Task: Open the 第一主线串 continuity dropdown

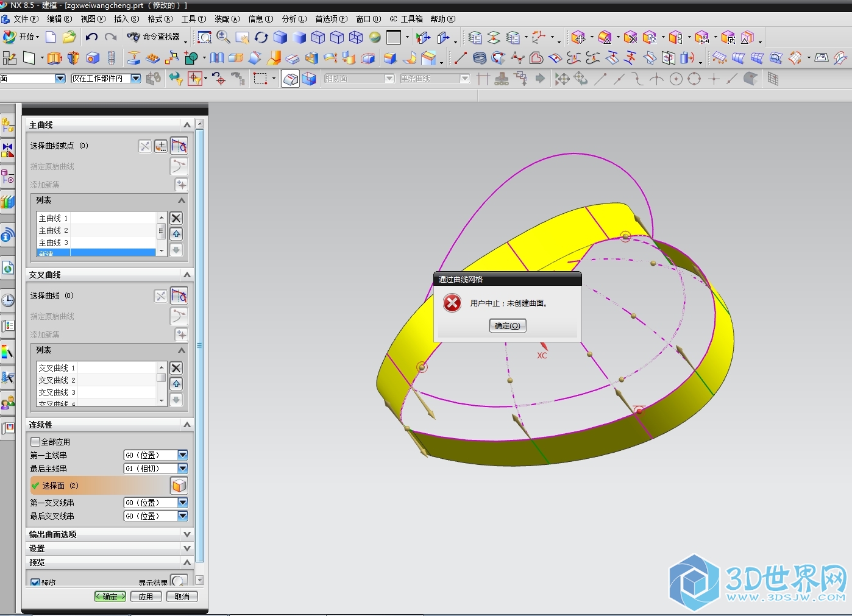Action: (x=183, y=455)
